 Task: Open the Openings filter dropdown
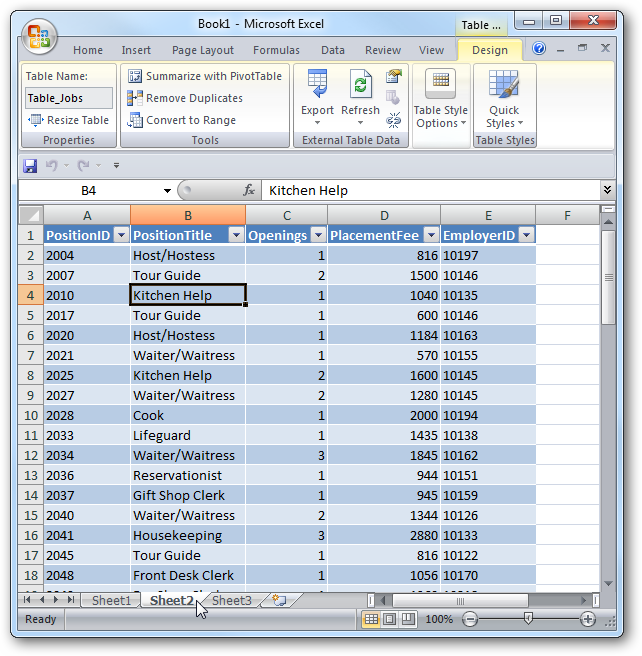tap(318, 236)
